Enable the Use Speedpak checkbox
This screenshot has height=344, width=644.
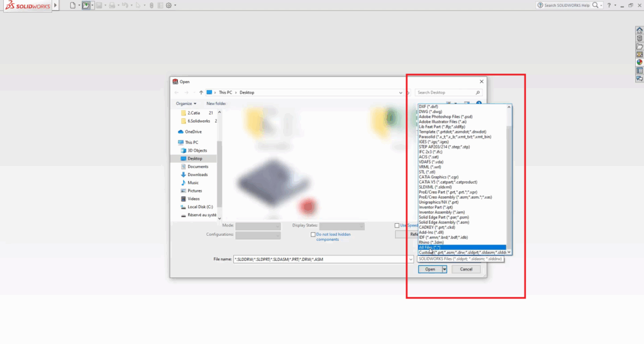pyautogui.click(x=397, y=225)
